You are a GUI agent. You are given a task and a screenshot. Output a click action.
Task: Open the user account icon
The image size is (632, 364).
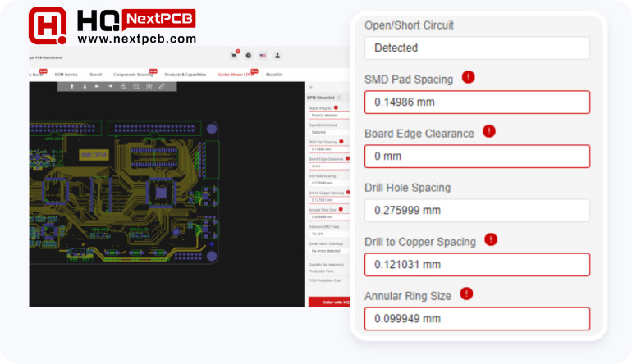click(277, 56)
